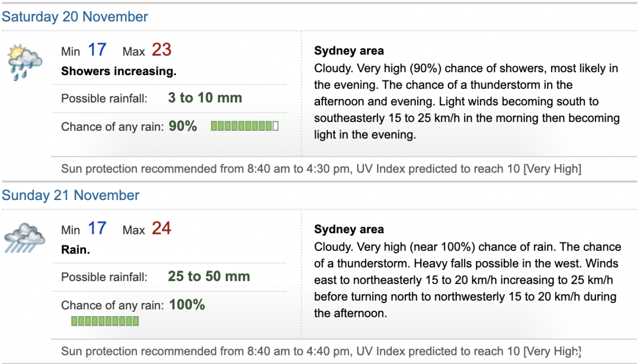
Task: Click the Saturday 90% chance value
Action: (x=183, y=126)
